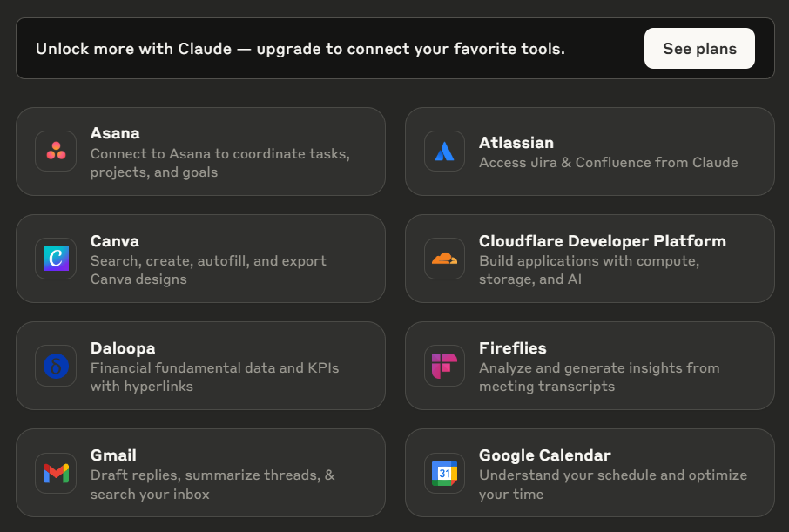Click 'Analyze and generate insights' description

click(x=599, y=378)
